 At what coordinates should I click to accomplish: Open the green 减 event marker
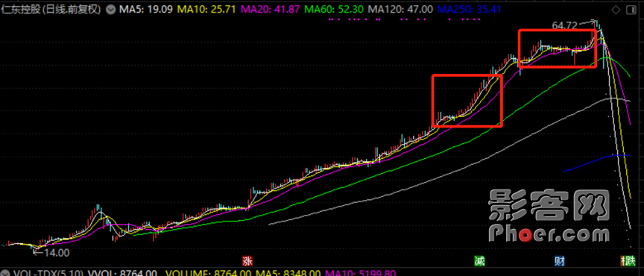tap(479, 261)
